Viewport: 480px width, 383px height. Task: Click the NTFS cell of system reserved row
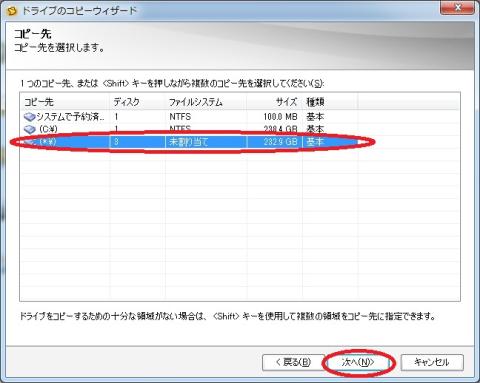click(180, 117)
